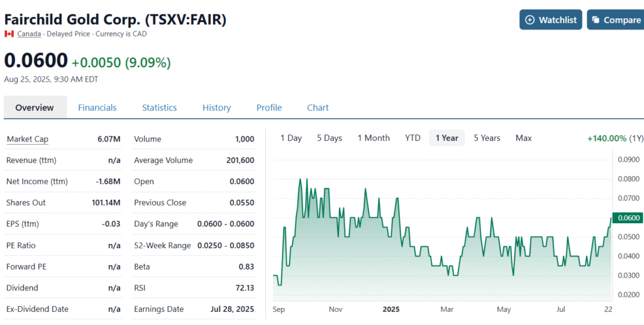The width and height of the screenshot is (644, 325).
Task: Show the YTD chart range
Action: point(413,138)
